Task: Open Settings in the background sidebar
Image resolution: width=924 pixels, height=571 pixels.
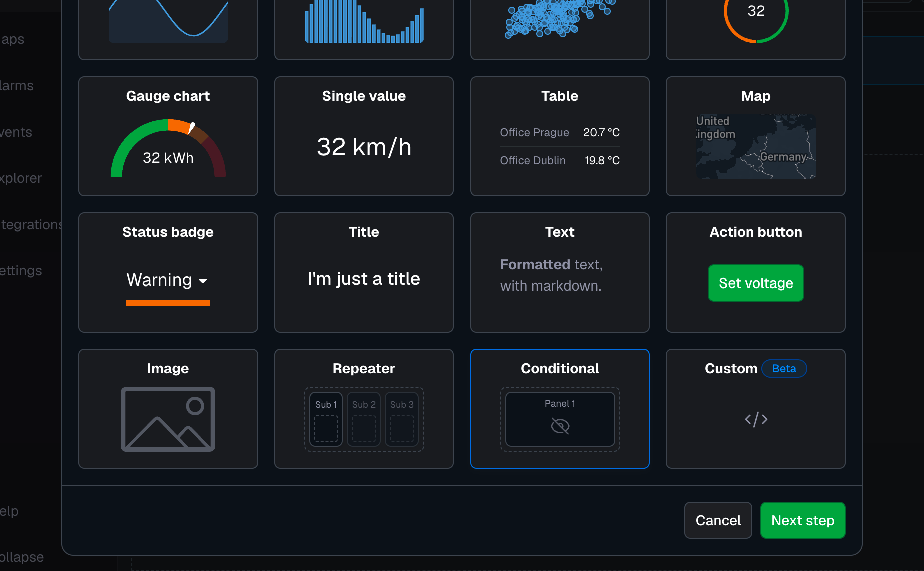Action: click(21, 271)
